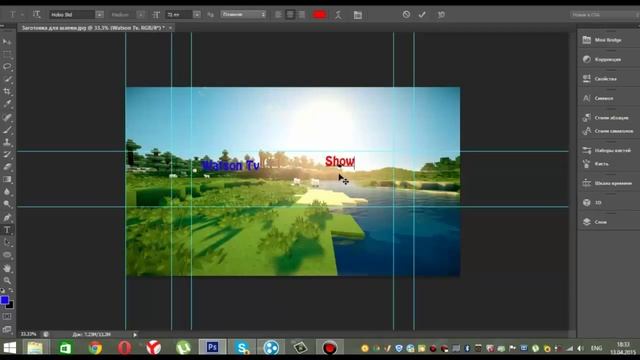Select the Lasso tool
Viewport: 640px width, 360px height.
(7, 67)
